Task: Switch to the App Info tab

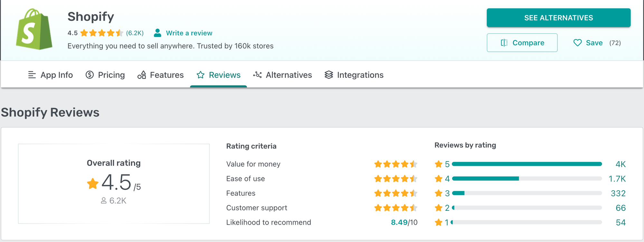Action: click(56, 75)
